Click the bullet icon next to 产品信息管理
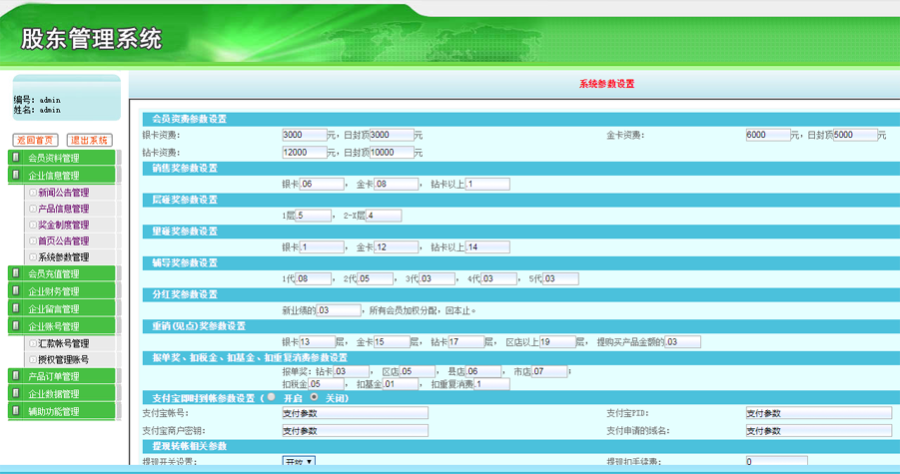The image size is (900, 474). coord(33,208)
